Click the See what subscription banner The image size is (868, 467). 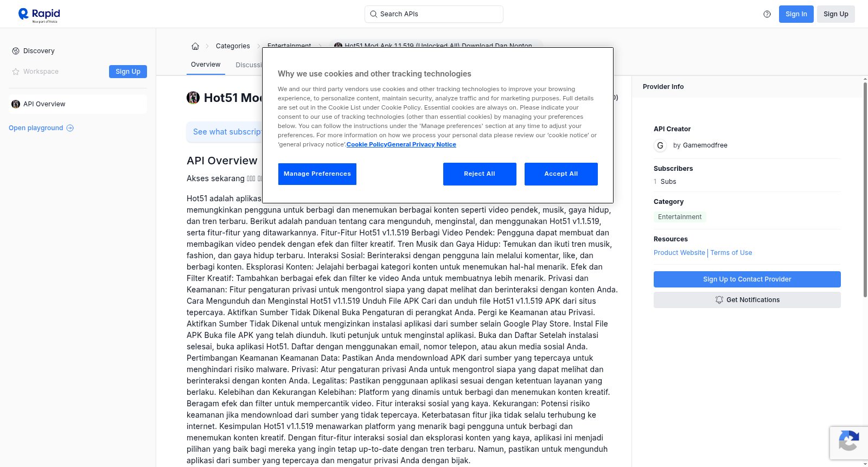pyautogui.click(x=225, y=132)
